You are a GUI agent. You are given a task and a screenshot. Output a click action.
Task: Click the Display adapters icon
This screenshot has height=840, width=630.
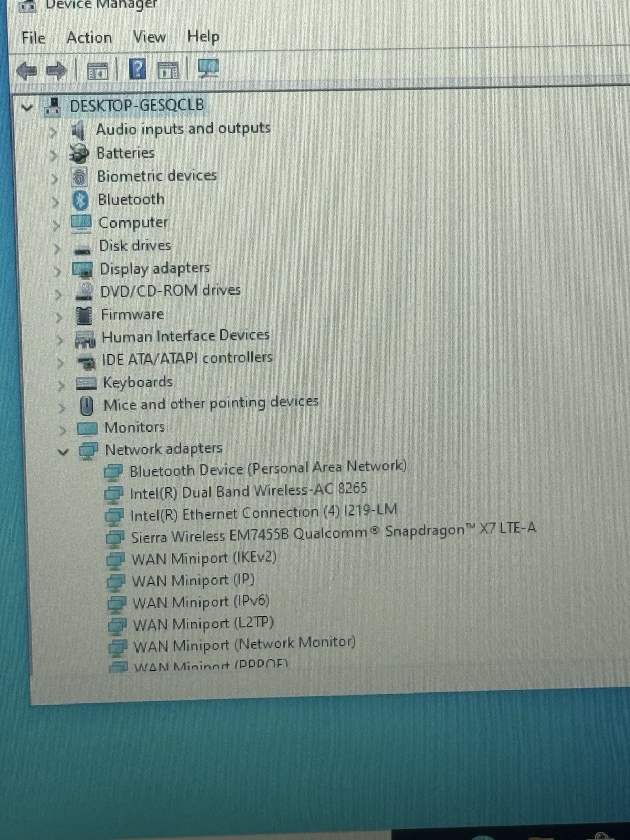tap(83, 270)
